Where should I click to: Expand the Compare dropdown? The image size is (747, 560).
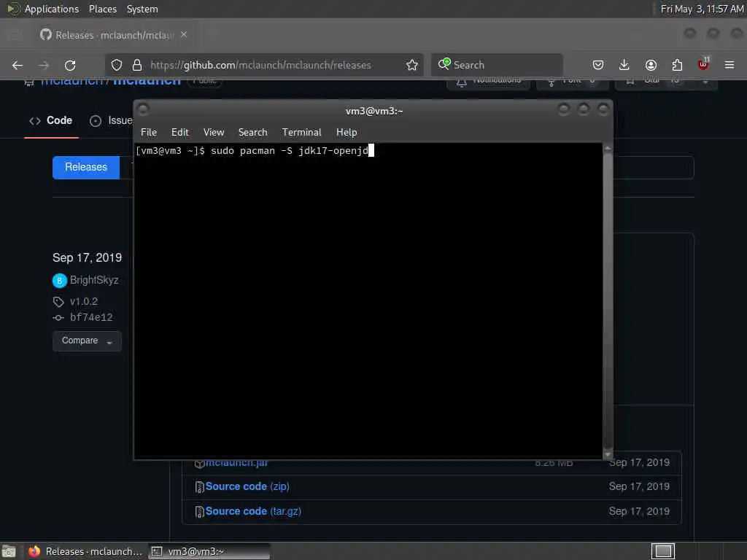[x=87, y=341]
